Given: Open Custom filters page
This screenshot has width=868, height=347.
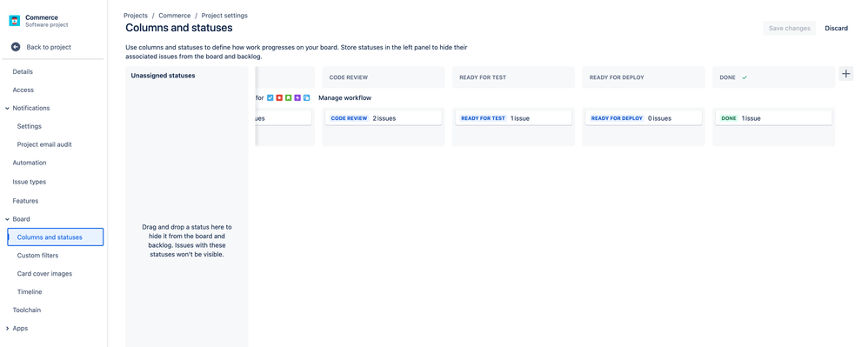Looking at the screenshot, I should (x=37, y=255).
